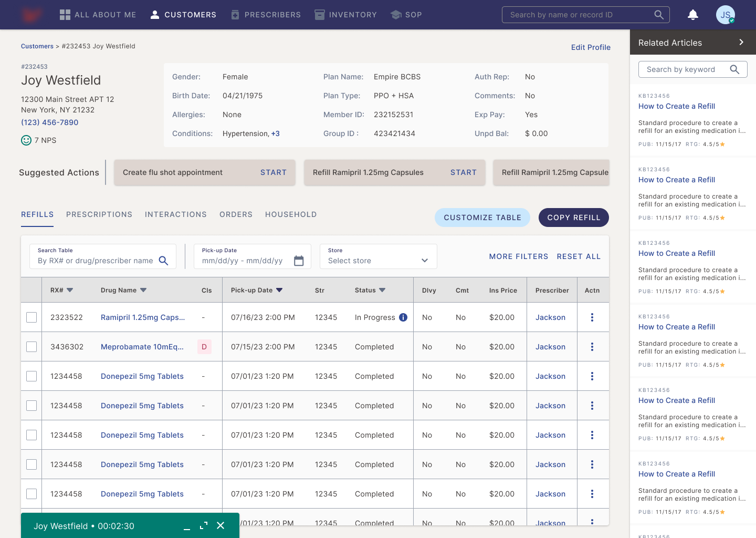Switch to the Refills tab
Viewport: 756px width, 538px height.
pyautogui.click(x=37, y=214)
